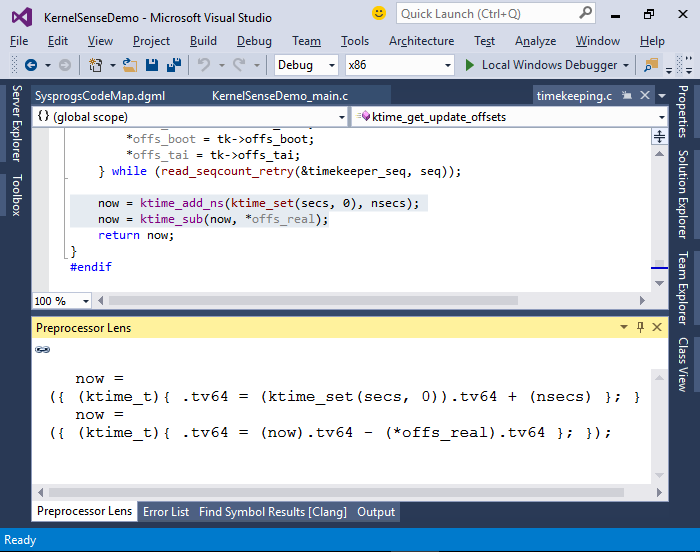Click the #endif line in editor

click(91, 267)
